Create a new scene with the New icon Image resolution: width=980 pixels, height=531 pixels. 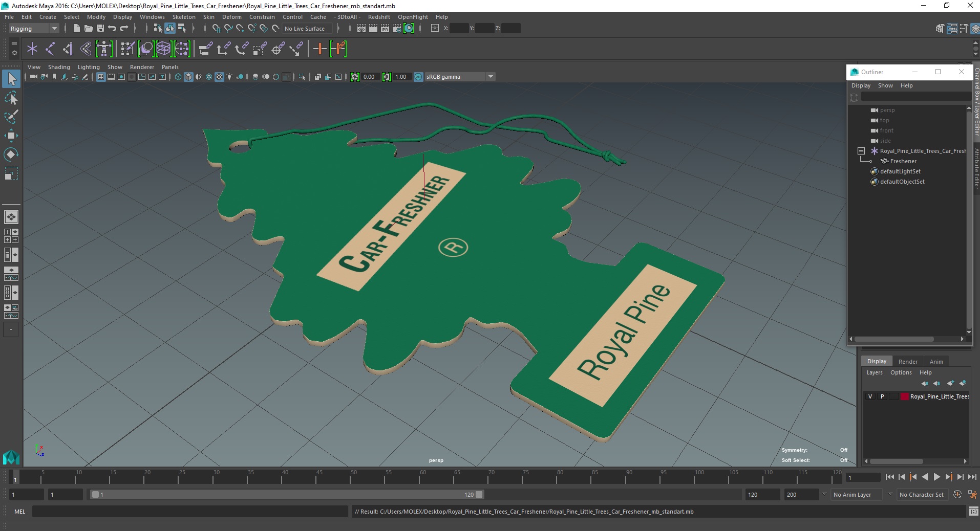[x=76, y=29]
